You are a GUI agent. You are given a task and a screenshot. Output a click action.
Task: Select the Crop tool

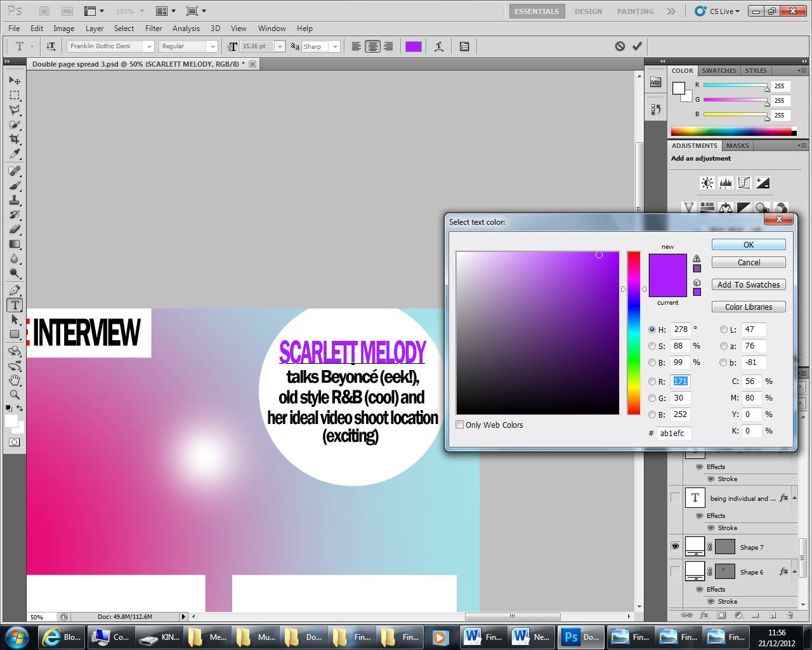tap(14, 139)
